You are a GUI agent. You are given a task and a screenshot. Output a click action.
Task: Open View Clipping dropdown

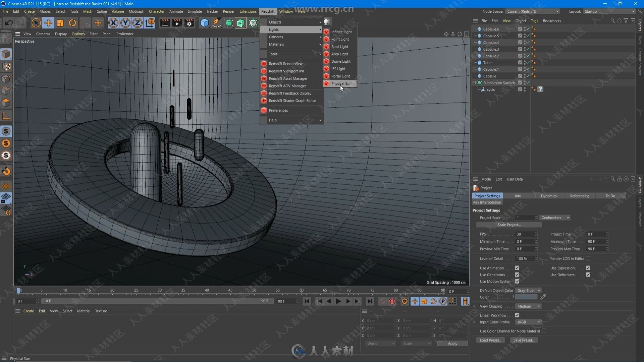point(528,306)
